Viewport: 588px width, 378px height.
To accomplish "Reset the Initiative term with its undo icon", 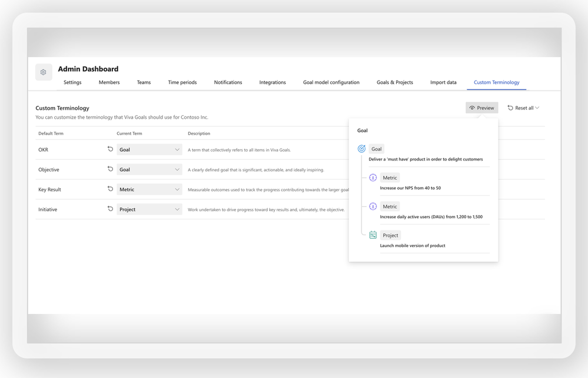I will (x=110, y=209).
